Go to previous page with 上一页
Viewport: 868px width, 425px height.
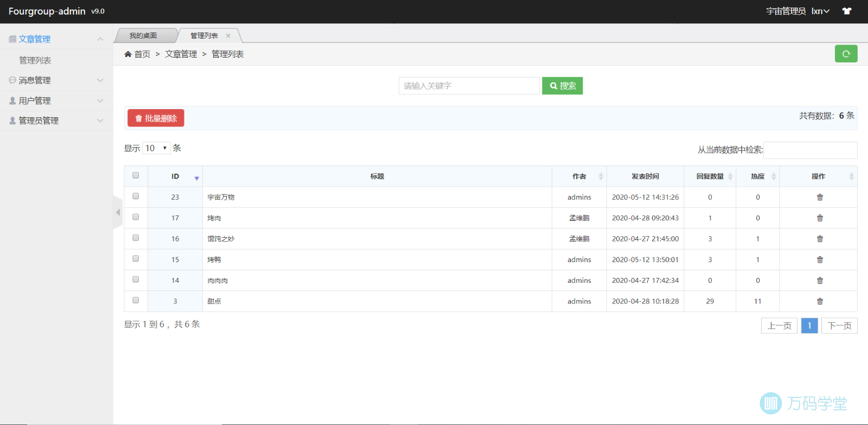click(x=780, y=326)
